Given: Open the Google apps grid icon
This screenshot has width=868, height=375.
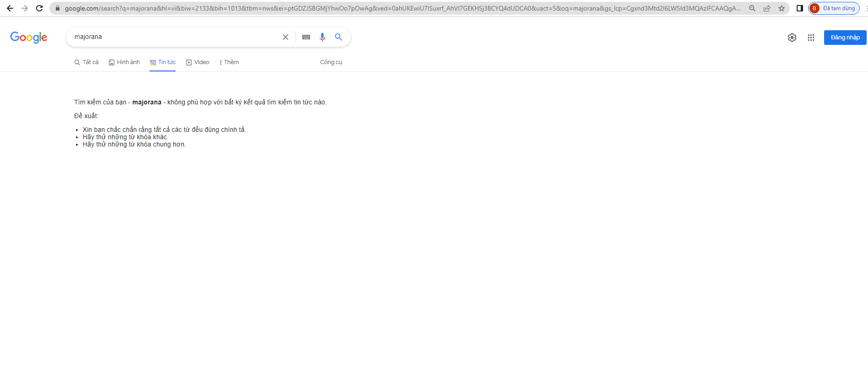Looking at the screenshot, I should click(x=811, y=38).
